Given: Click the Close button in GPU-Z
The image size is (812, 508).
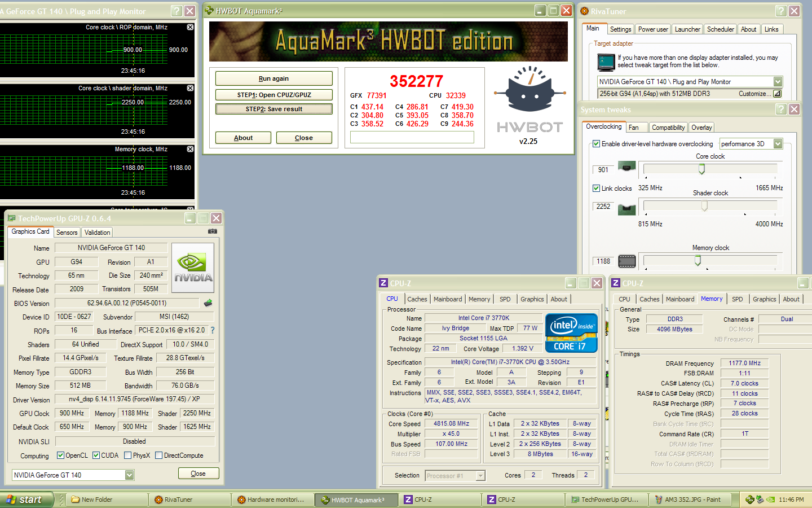Looking at the screenshot, I should 198,474.
